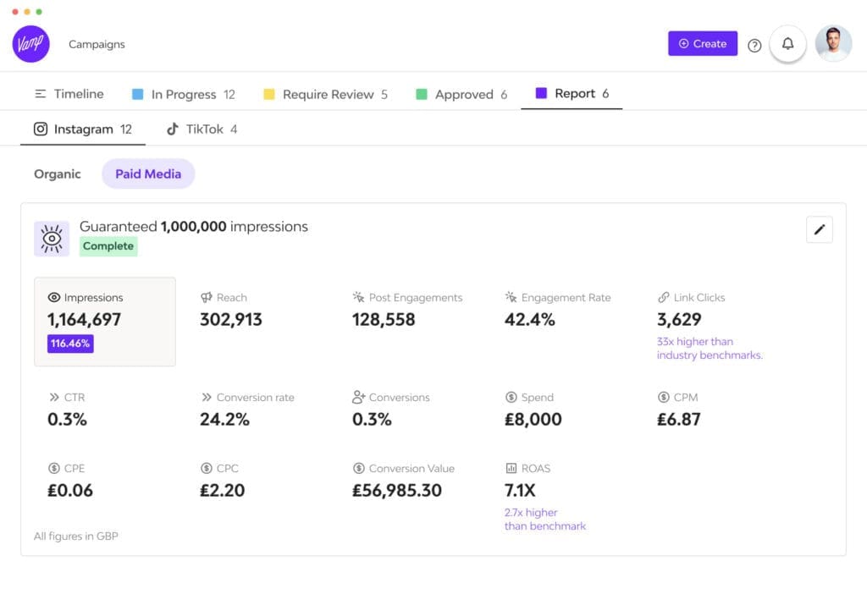Image resolution: width=867 pixels, height=616 pixels.
Task: Click the pencil edit icon
Action: tap(819, 229)
